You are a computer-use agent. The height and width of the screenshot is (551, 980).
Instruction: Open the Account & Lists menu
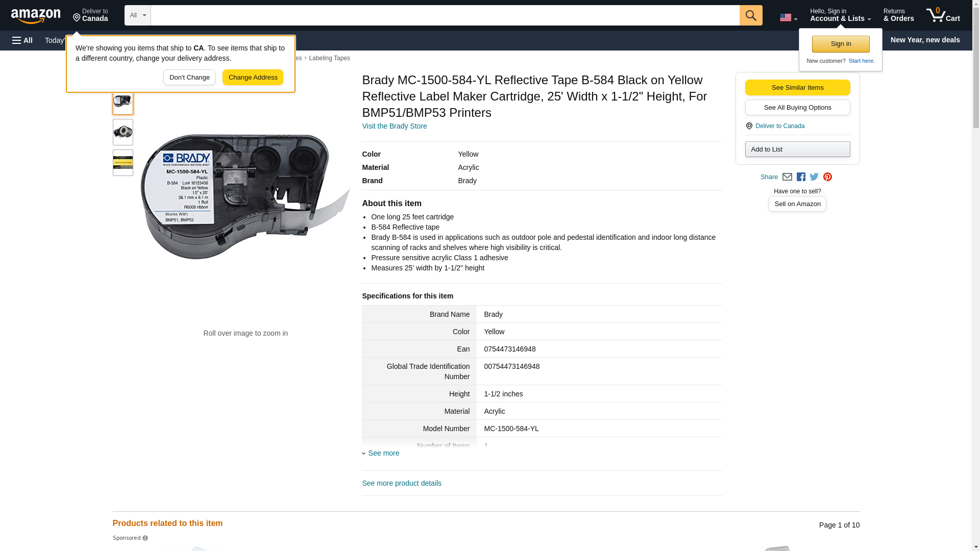840,15
